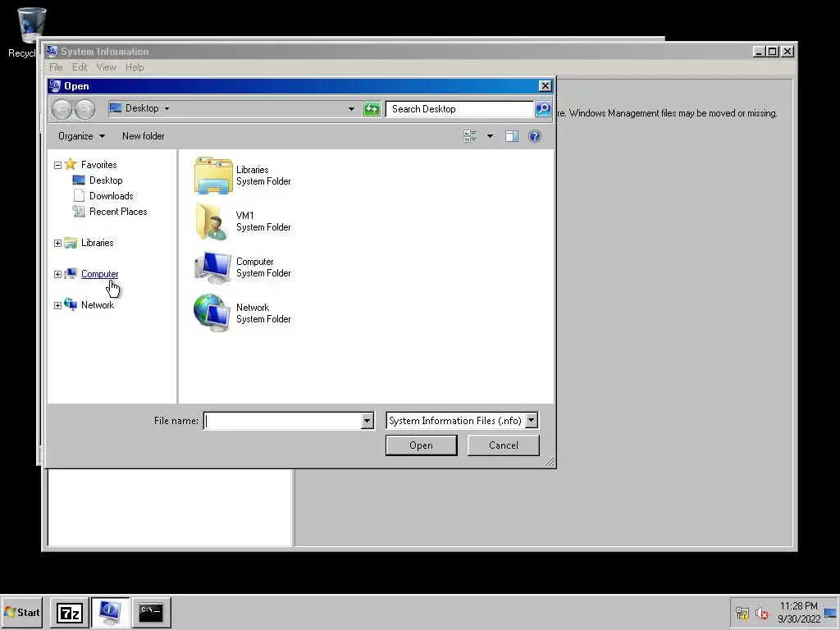Click the Favorites star icon
This screenshot has height=630, width=840.
(71, 164)
